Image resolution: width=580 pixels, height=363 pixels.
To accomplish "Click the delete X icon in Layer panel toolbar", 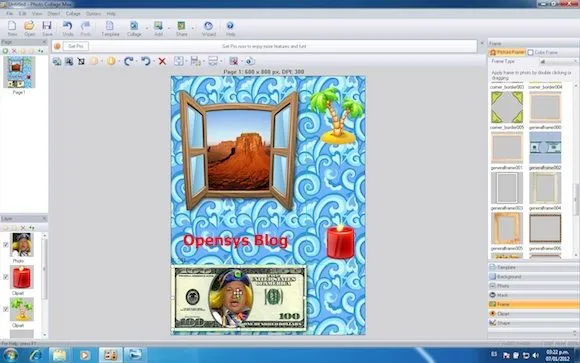I will (x=23, y=228).
